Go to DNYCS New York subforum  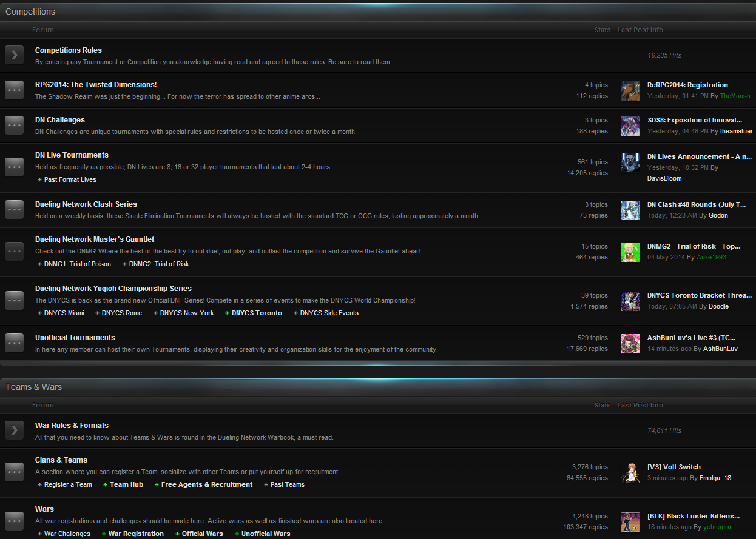187,313
